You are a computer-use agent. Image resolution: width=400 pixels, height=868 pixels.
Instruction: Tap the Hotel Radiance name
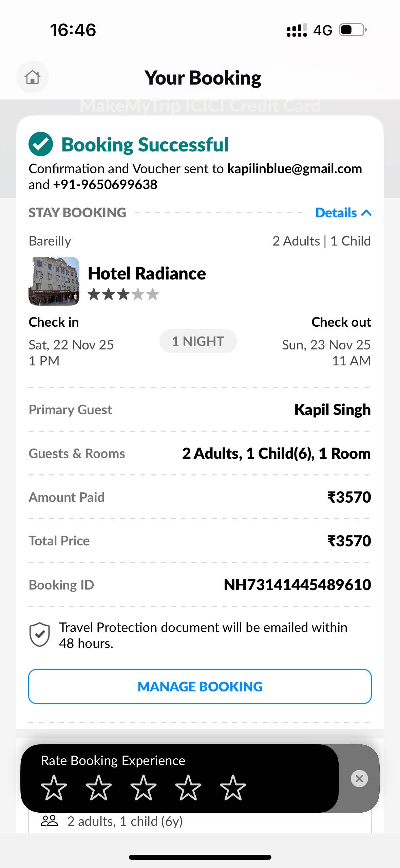pyautogui.click(x=147, y=273)
